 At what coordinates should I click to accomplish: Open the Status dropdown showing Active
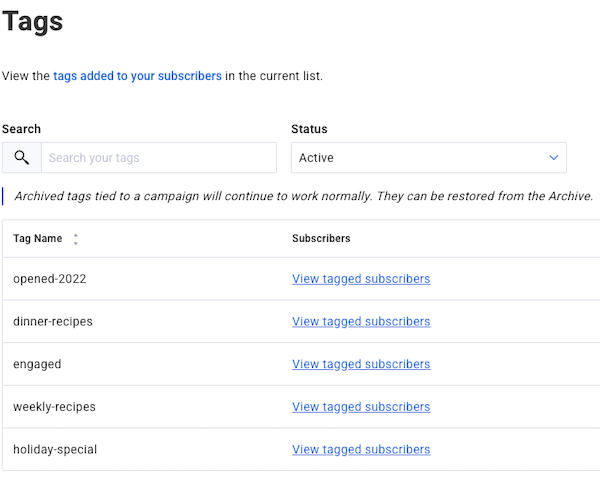click(428, 158)
